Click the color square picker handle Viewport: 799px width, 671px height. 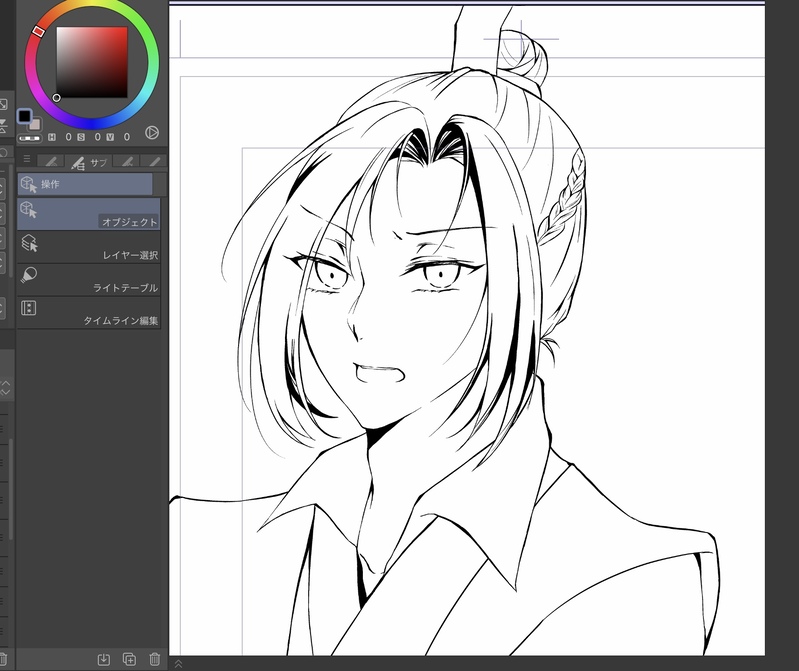pyautogui.click(x=57, y=97)
